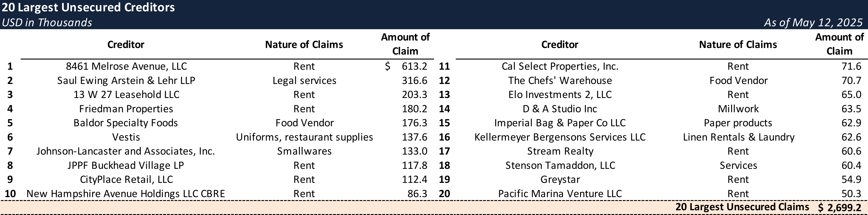The height and width of the screenshot is (215, 868).
Task: Click the Baldor Specialty Foods creditor cell
Action: click(126, 123)
